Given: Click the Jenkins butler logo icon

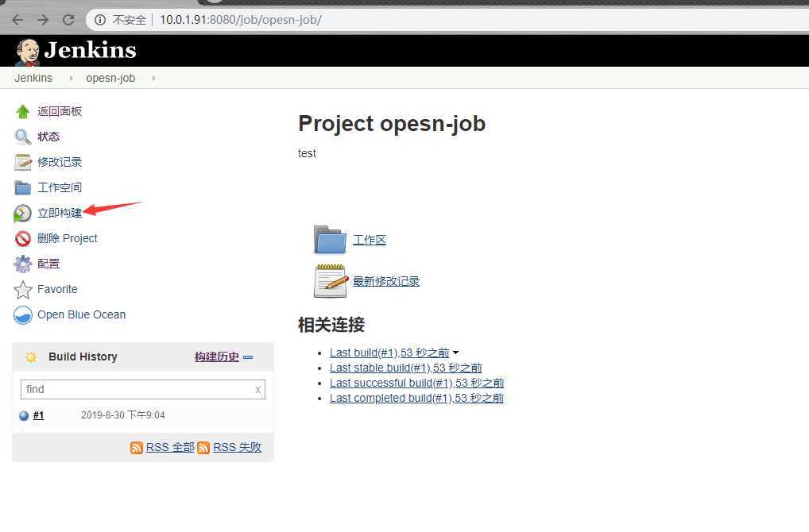Looking at the screenshot, I should (27, 52).
